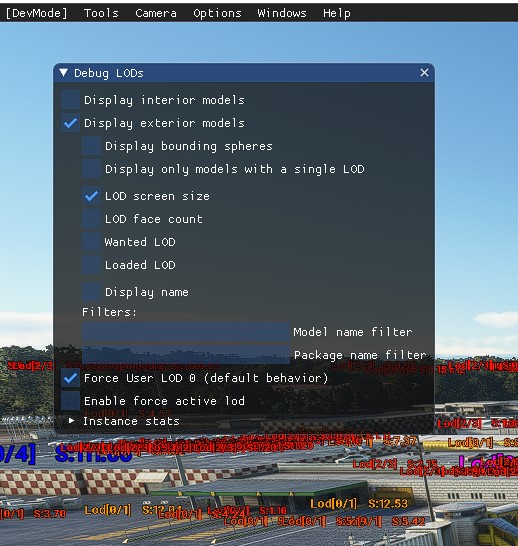This screenshot has height=546, width=518.
Task: Click the Debug LODs title bar
Action: (244, 73)
